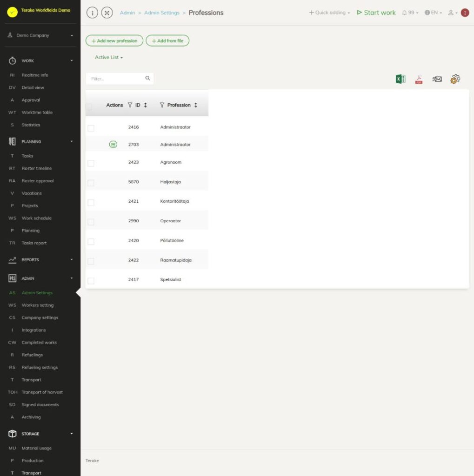The height and width of the screenshot is (476, 474).
Task: Filter by Profession column funnel icon
Action: click(162, 105)
